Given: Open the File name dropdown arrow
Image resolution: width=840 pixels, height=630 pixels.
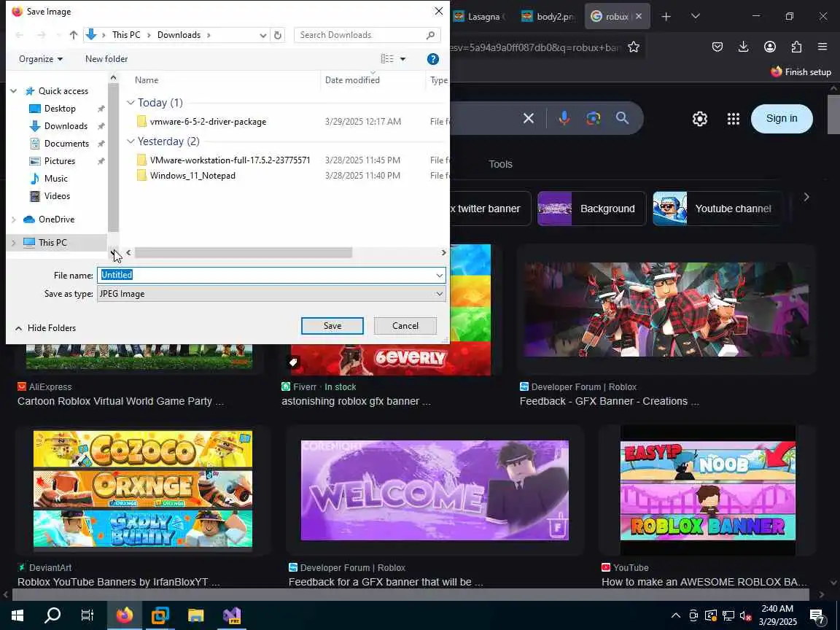Looking at the screenshot, I should [439, 276].
